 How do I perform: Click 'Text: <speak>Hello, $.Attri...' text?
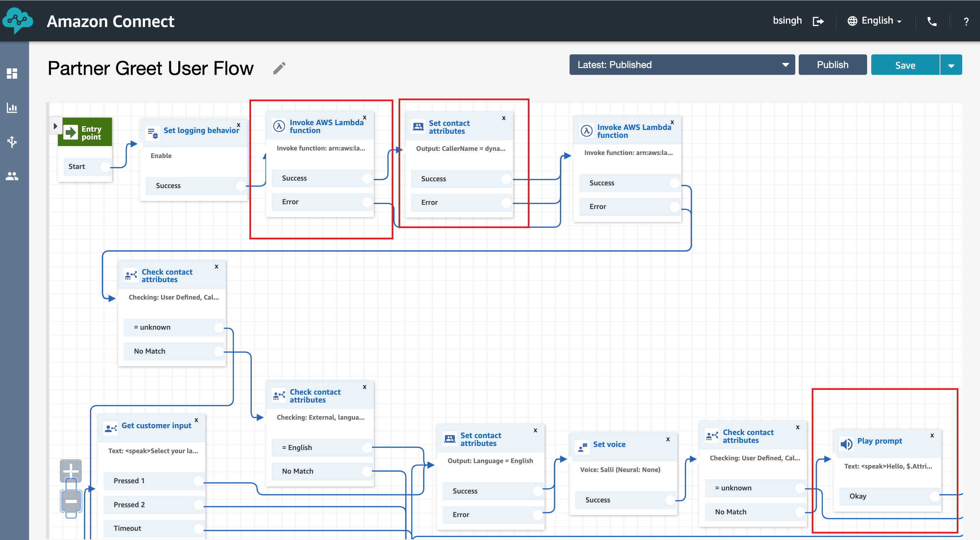[x=888, y=466]
